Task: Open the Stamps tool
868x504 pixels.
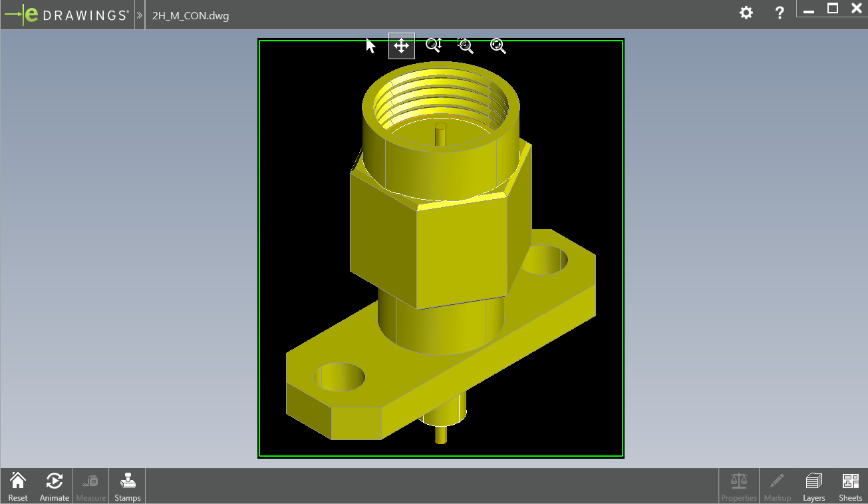Action: pyautogui.click(x=127, y=486)
